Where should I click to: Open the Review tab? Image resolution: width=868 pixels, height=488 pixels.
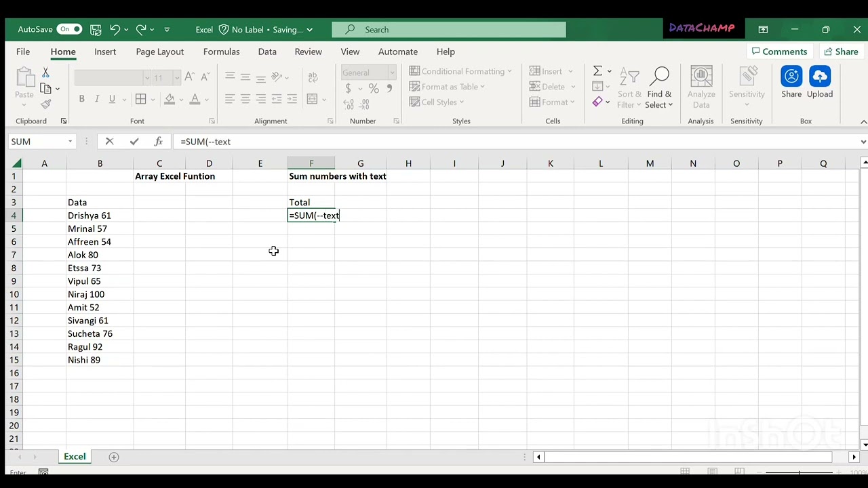pyautogui.click(x=309, y=52)
